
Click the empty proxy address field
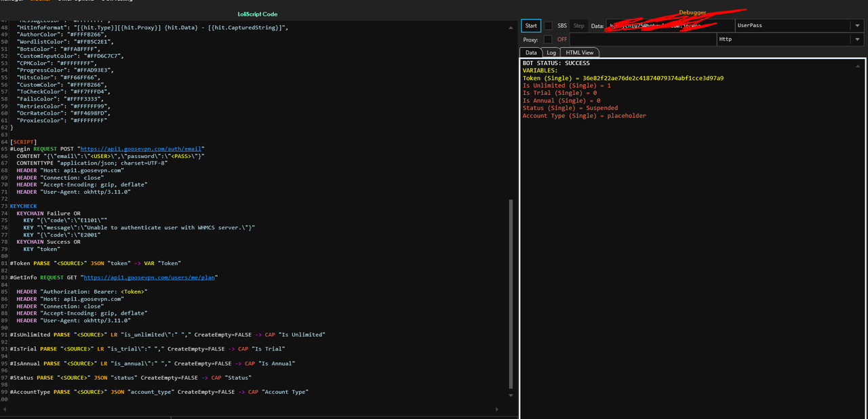[642, 39]
